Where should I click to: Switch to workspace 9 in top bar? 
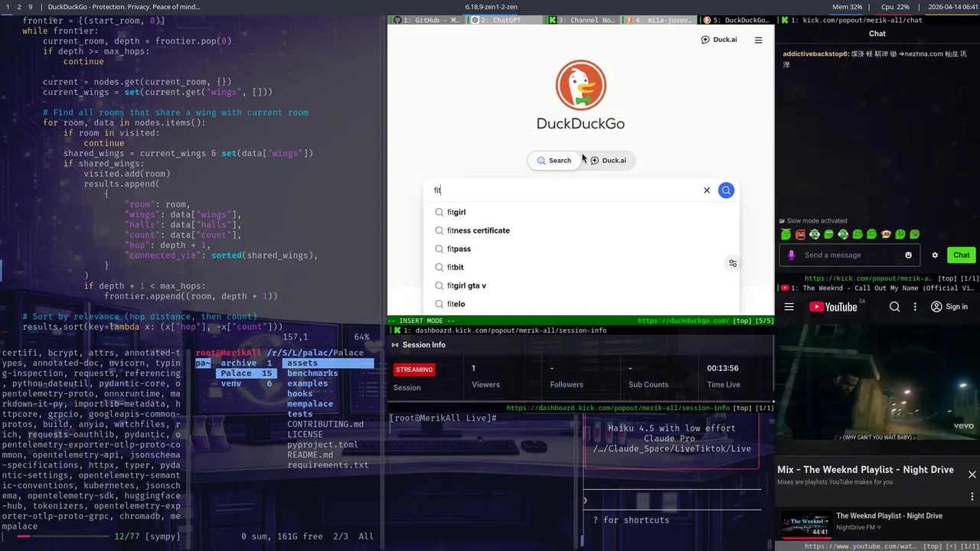31,7
